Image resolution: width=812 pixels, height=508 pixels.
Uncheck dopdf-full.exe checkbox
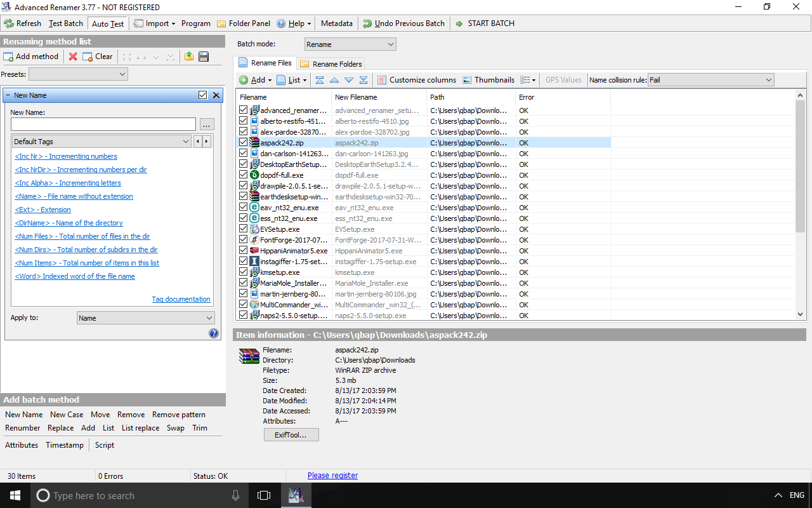[244, 175]
